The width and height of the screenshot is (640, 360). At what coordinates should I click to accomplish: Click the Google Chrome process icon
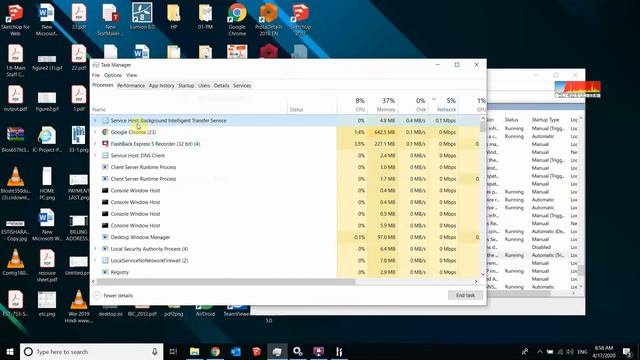(x=105, y=132)
